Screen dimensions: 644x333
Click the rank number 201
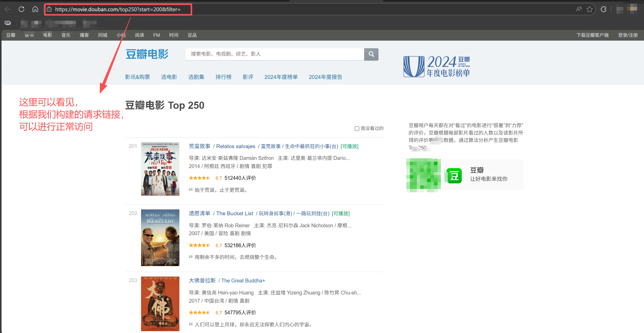[133, 146]
